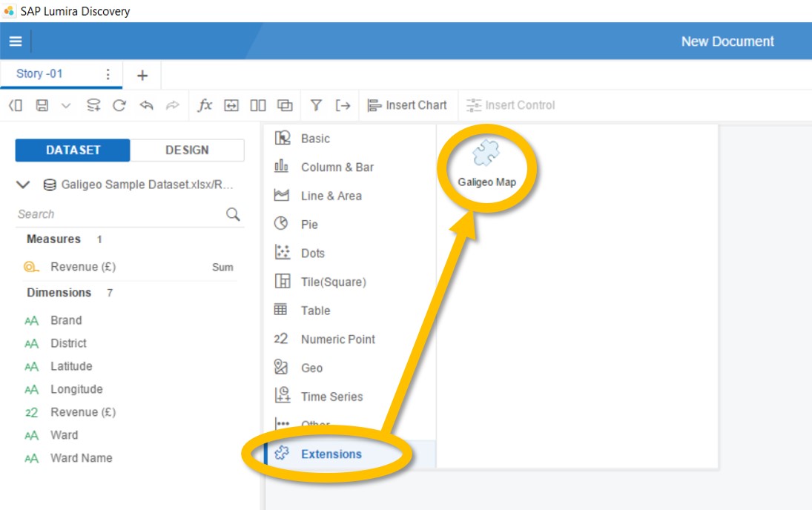Click the search magnifier icon

pos(233,214)
